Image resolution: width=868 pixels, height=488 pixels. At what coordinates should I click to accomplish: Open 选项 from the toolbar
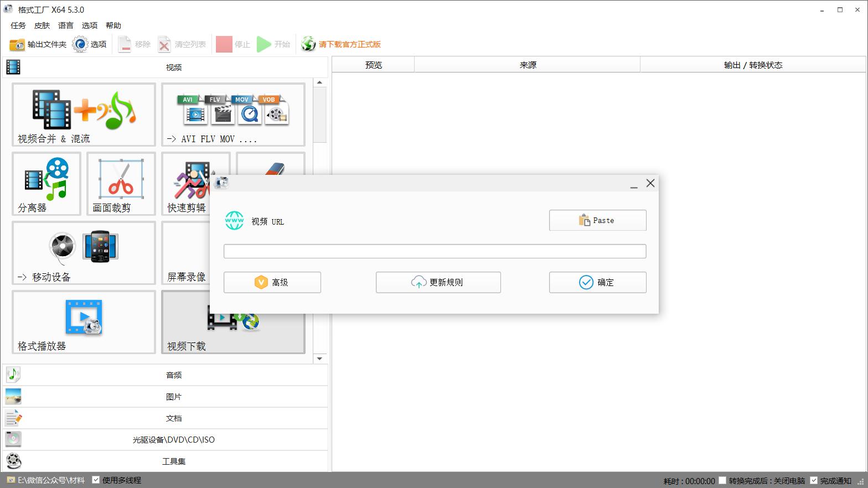point(90,44)
